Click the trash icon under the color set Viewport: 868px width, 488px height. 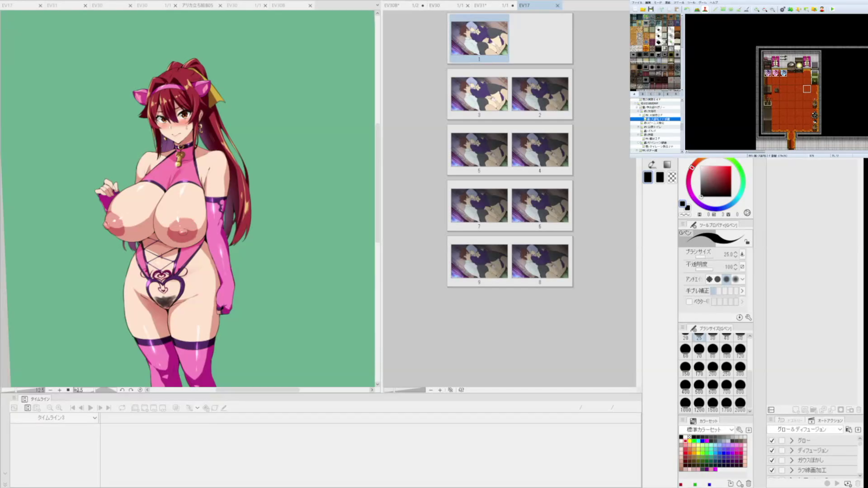point(749,483)
